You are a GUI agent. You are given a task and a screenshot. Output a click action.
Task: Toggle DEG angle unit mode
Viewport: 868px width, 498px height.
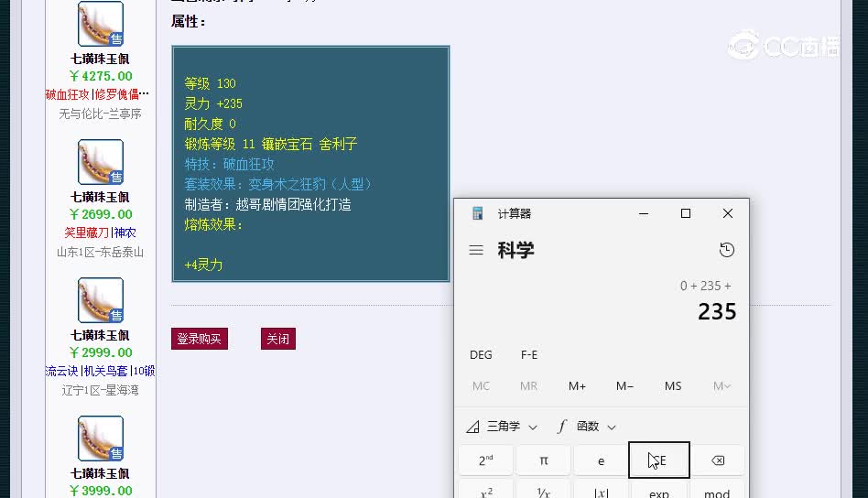[x=481, y=354]
